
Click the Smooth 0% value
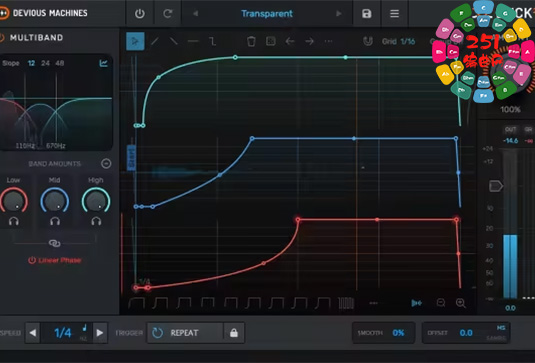tap(398, 333)
